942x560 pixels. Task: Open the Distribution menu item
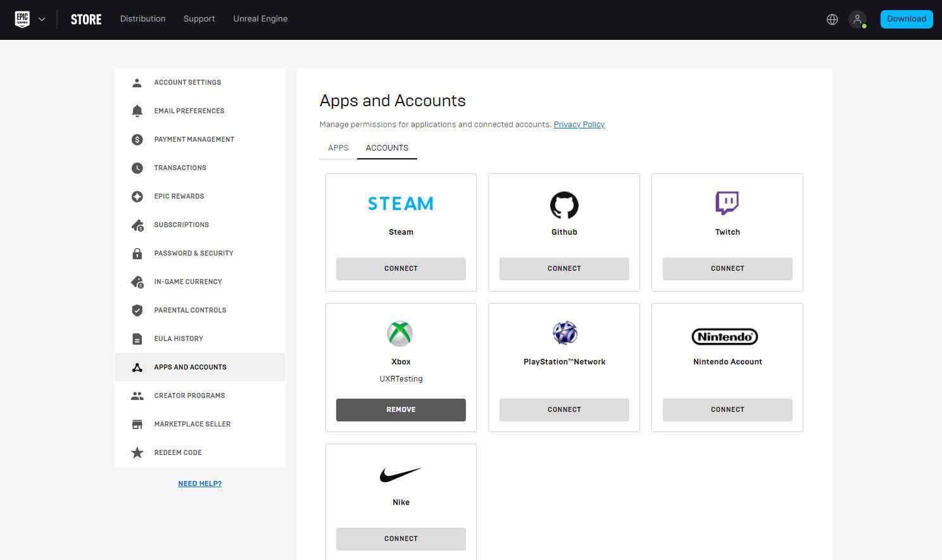click(143, 19)
